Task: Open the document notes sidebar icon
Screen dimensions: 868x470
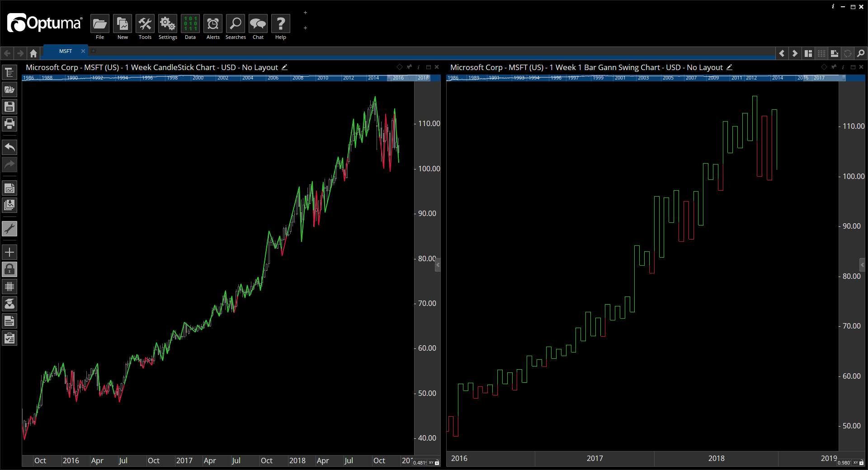Action: (x=9, y=321)
